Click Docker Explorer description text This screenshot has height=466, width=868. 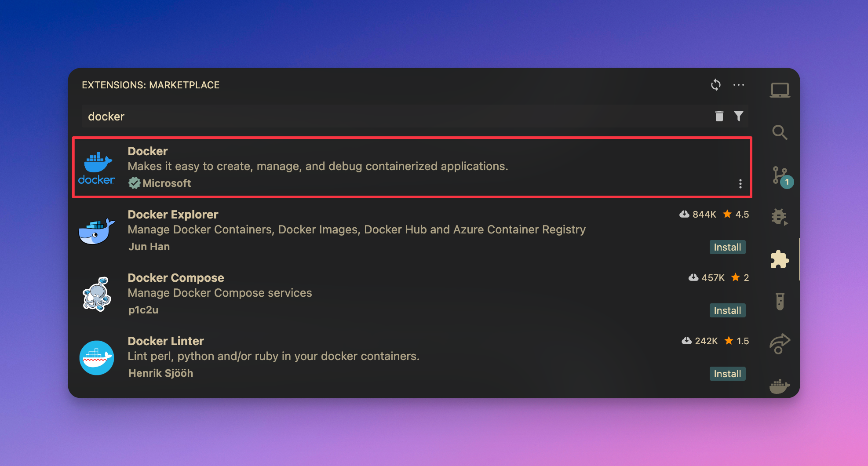pyautogui.click(x=357, y=229)
